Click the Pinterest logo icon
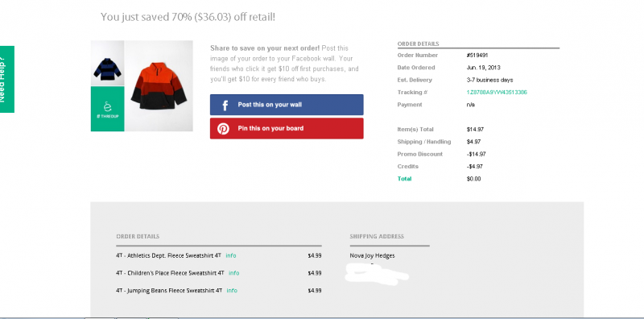This screenshot has width=644, height=319. click(224, 129)
